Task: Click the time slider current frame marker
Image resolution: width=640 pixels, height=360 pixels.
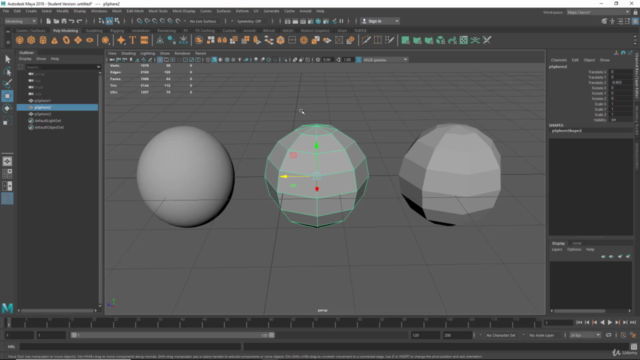Action: (9, 322)
